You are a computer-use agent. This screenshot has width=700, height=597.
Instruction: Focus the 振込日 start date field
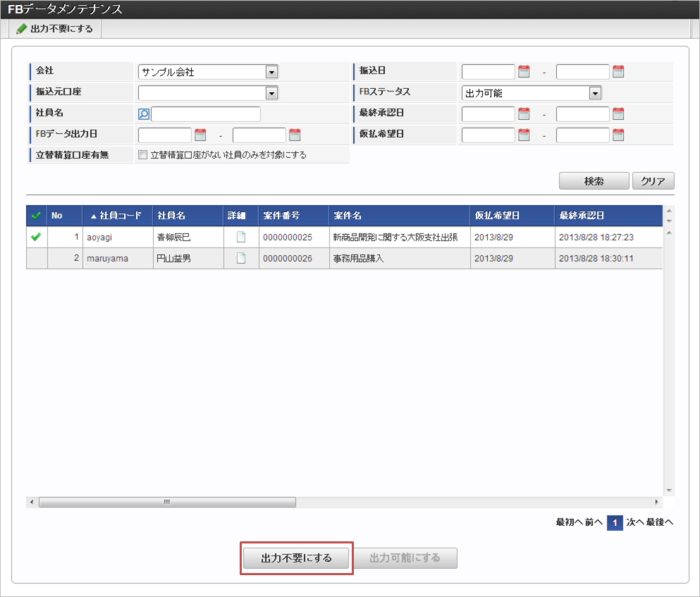click(489, 71)
